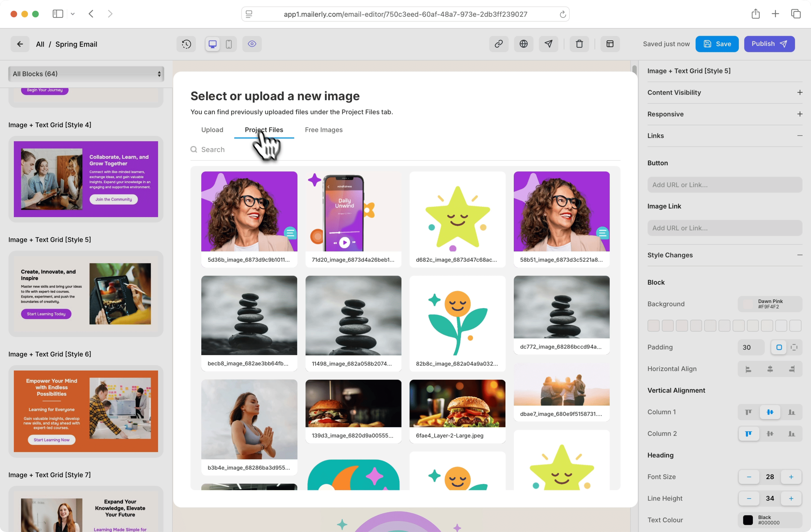The height and width of the screenshot is (532, 811).
Task: Open the Black text colour picker
Action: (770, 520)
